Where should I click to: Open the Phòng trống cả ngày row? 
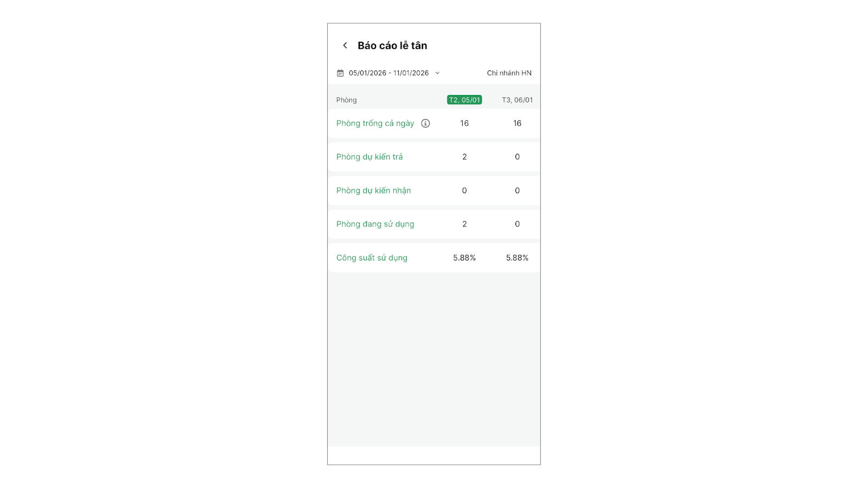click(x=375, y=124)
